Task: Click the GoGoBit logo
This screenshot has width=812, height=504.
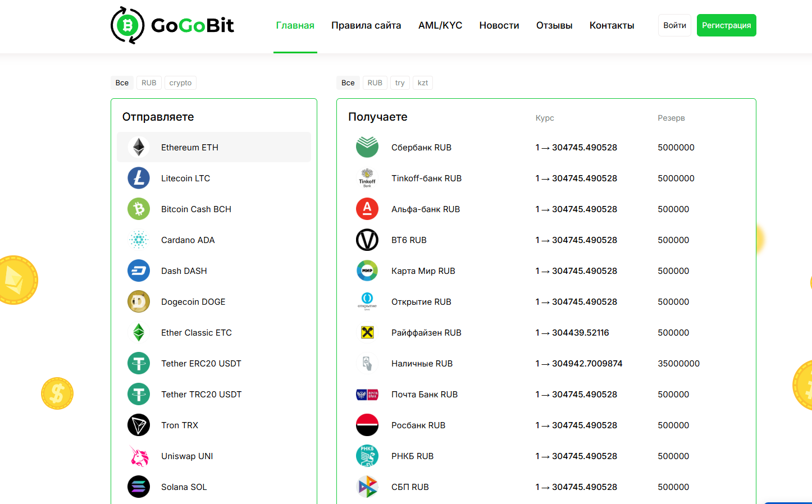Action: 172,25
